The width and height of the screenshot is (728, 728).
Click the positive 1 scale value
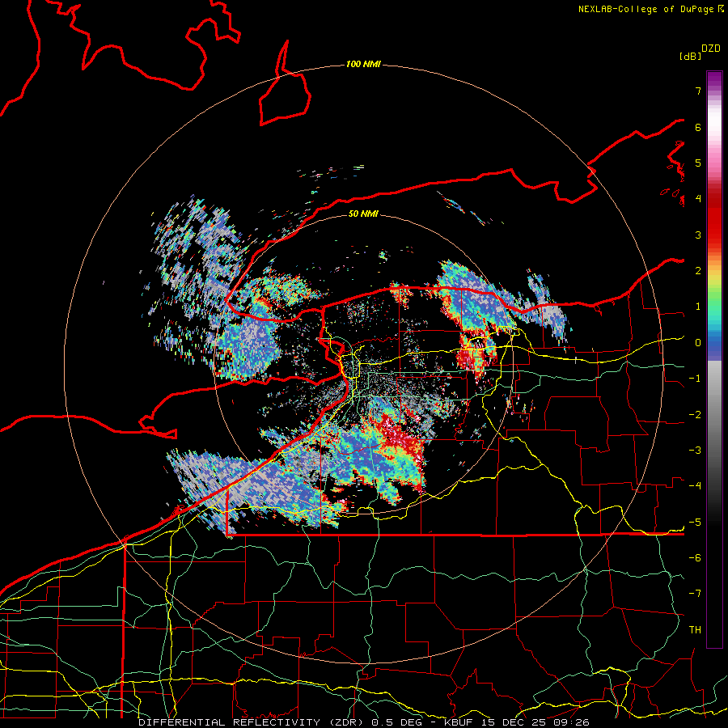tap(698, 307)
